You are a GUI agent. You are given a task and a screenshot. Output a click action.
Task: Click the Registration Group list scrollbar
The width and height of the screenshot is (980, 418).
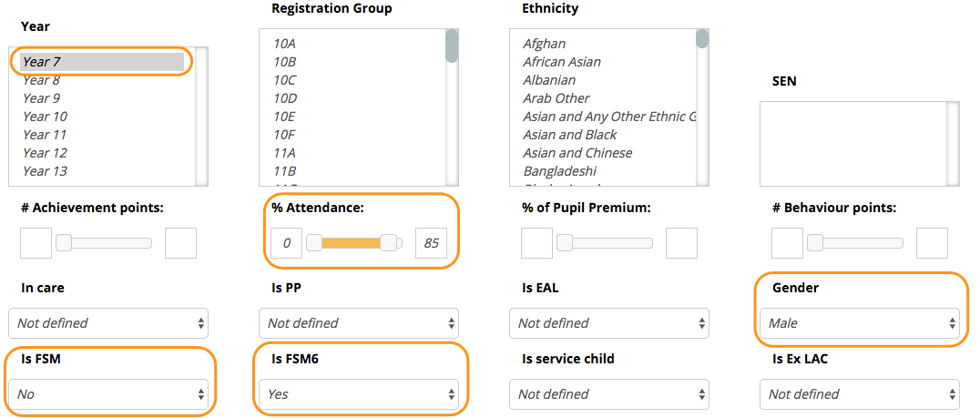pos(452,47)
